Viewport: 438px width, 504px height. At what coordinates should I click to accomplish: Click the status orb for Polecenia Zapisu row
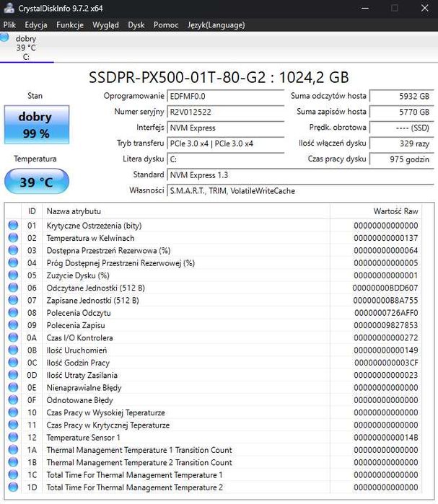(x=13, y=325)
